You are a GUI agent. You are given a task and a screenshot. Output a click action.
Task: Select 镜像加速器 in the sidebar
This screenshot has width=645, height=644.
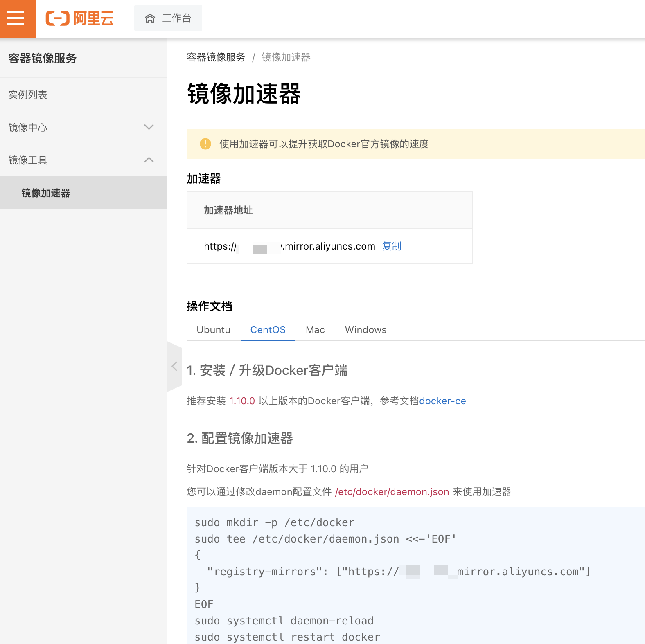(x=83, y=193)
